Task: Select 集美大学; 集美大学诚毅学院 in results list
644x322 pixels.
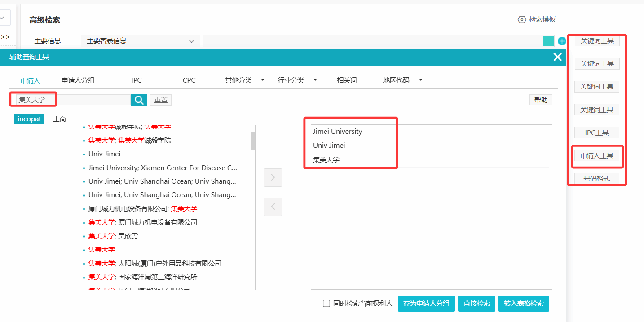Action: [x=130, y=141]
